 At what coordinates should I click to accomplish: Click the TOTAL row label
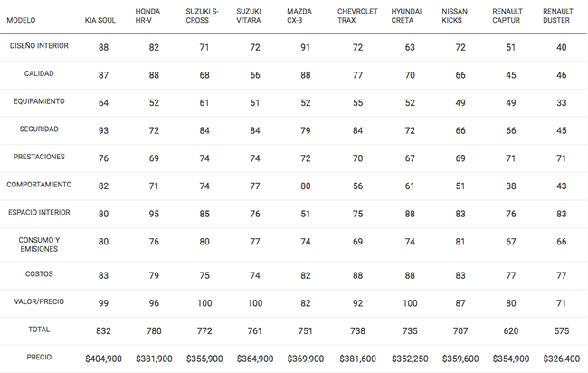pos(39,330)
